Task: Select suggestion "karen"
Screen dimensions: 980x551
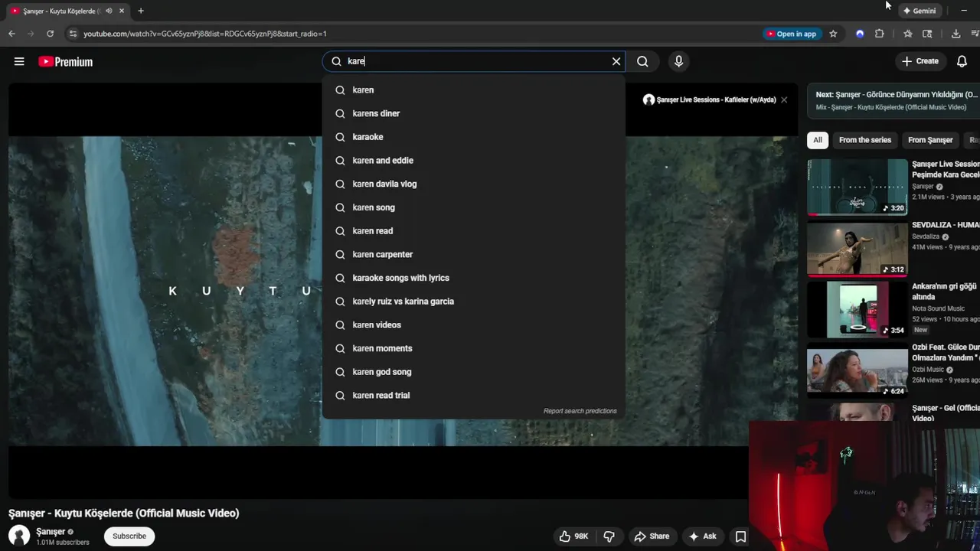Action: tap(474, 90)
